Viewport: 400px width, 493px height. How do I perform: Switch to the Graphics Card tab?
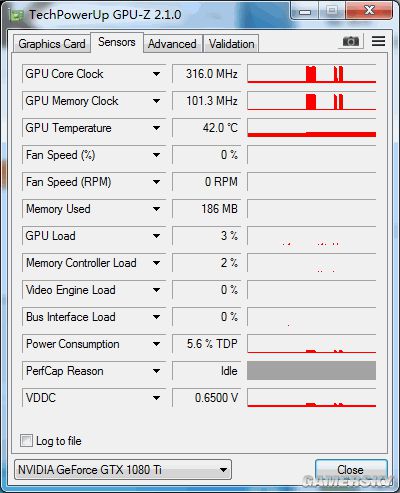pos(52,44)
